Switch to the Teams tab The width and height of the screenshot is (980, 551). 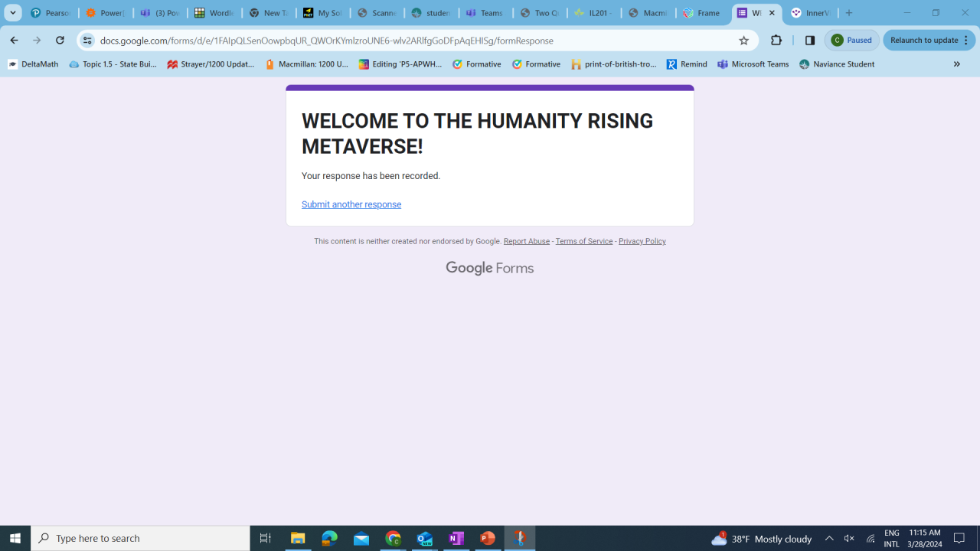pyautogui.click(x=485, y=13)
